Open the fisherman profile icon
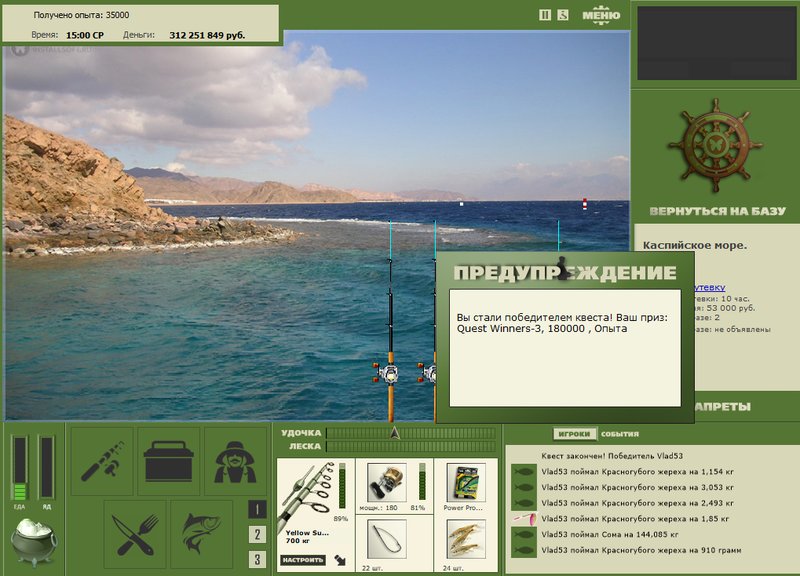This screenshot has width=800, height=576. click(235, 461)
